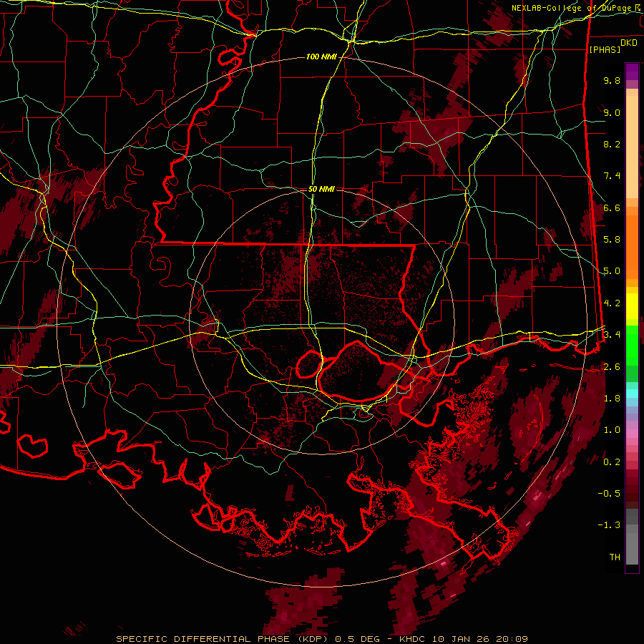The height and width of the screenshot is (644, 644).
Task: Click the 4.2 value on the color scale
Action: pyautogui.click(x=612, y=303)
